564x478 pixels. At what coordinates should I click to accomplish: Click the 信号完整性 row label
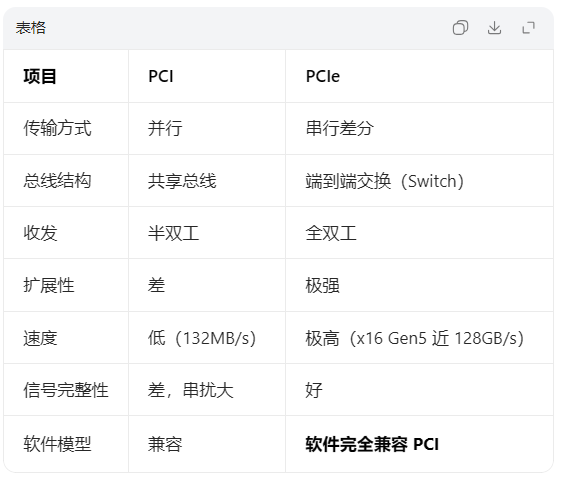point(66,390)
